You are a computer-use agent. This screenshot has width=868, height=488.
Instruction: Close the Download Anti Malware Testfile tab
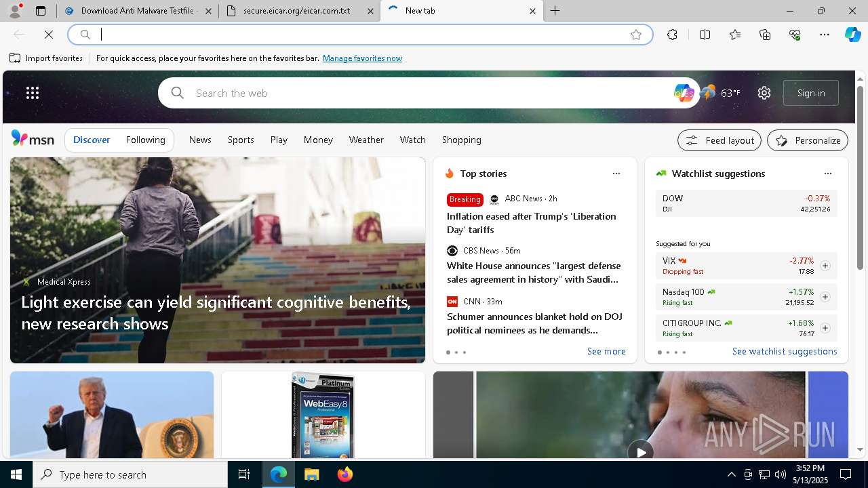coord(208,11)
